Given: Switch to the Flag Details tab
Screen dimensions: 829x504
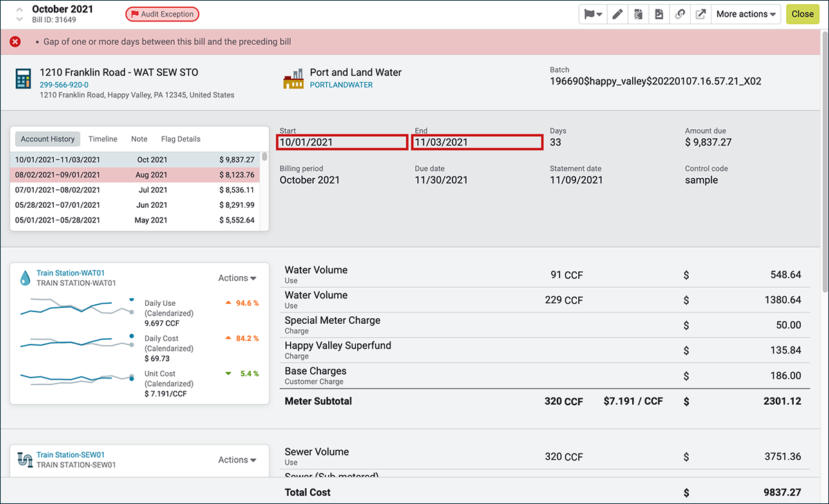Looking at the screenshot, I should [x=181, y=139].
